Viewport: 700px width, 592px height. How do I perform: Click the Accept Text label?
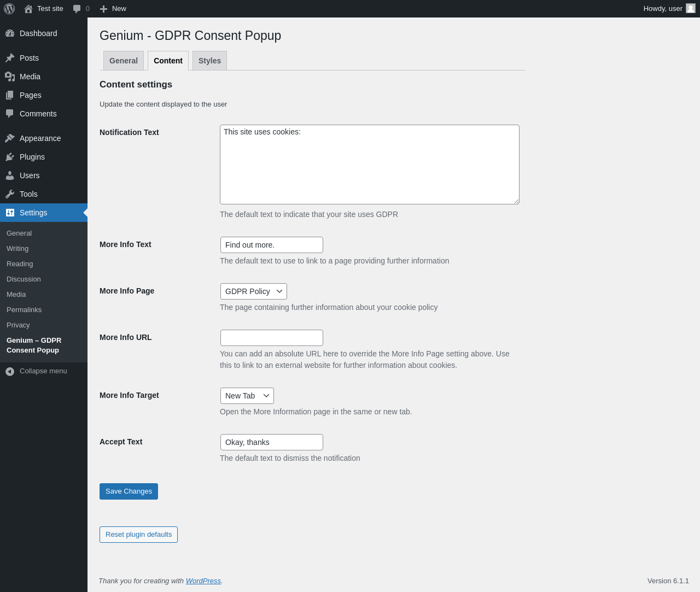click(121, 442)
